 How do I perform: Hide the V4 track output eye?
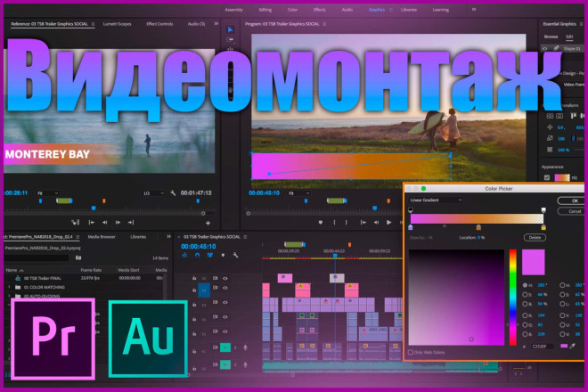click(225, 288)
